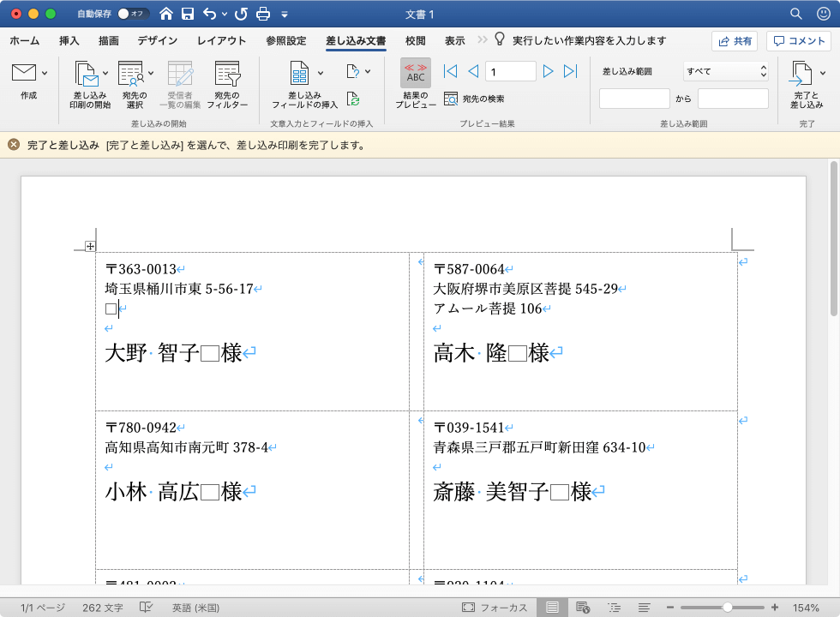Go to first record arrow
The height and width of the screenshot is (617, 840).
451,70
